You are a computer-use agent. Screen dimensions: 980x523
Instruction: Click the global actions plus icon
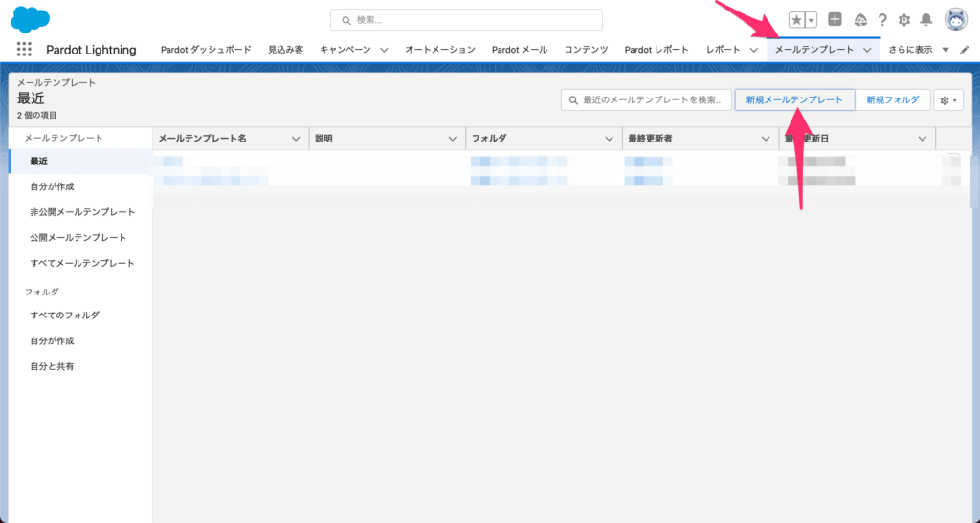835,20
